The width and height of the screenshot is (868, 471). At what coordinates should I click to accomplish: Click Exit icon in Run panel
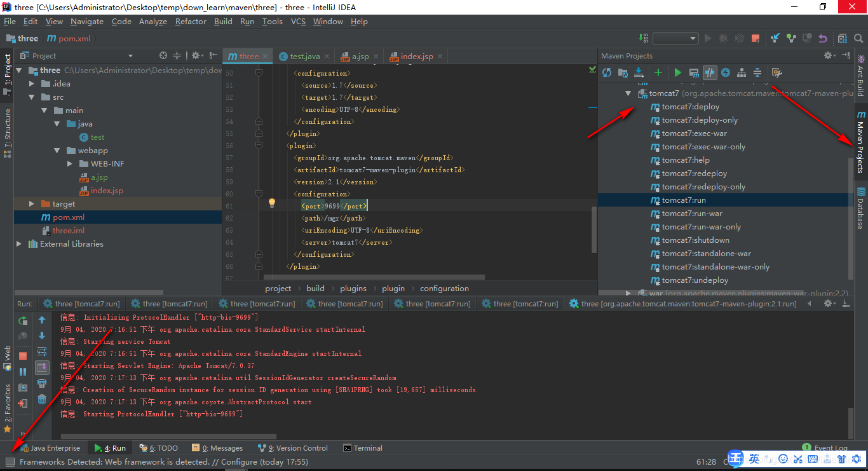(23, 403)
